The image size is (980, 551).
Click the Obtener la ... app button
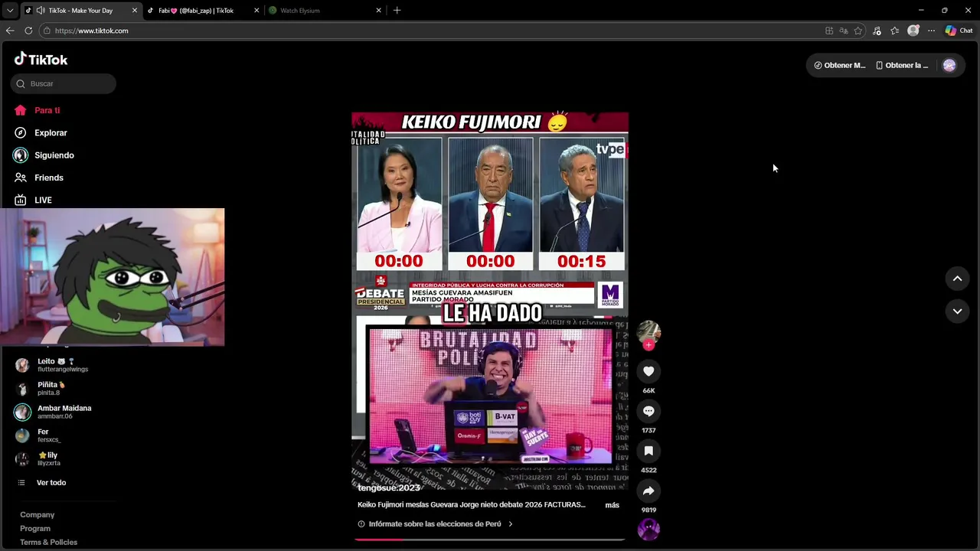point(902,66)
